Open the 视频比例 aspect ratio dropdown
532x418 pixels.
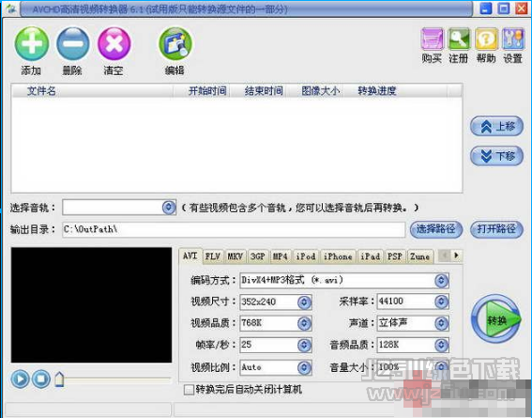[304, 367]
